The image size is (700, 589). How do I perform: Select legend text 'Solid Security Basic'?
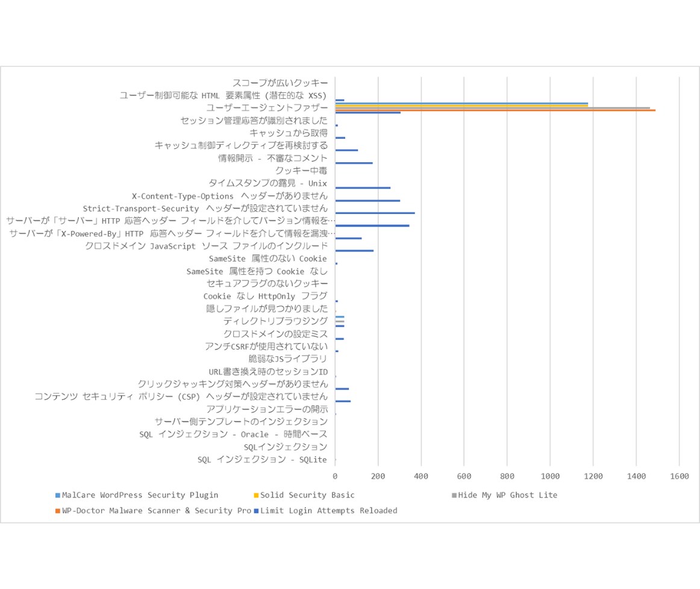point(307,495)
